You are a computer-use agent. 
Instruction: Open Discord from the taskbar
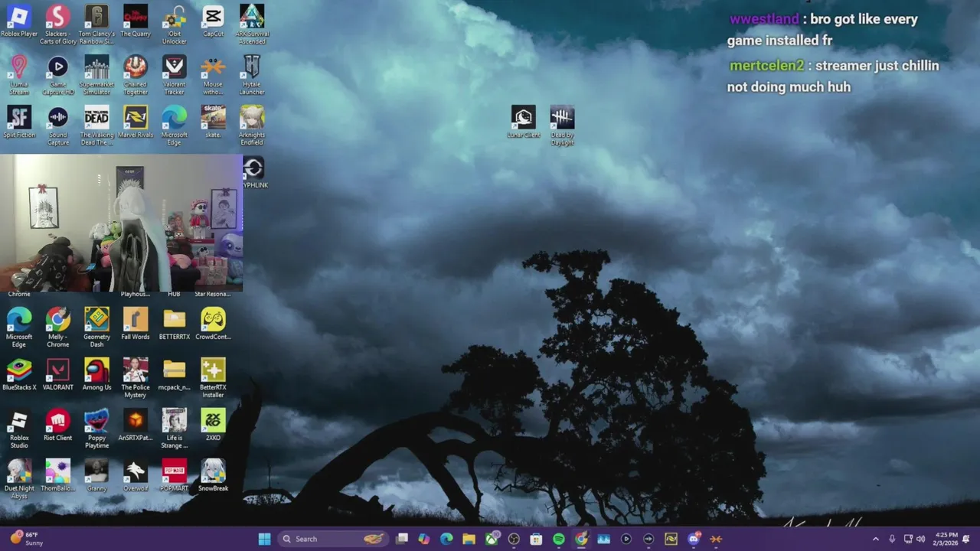coord(694,539)
